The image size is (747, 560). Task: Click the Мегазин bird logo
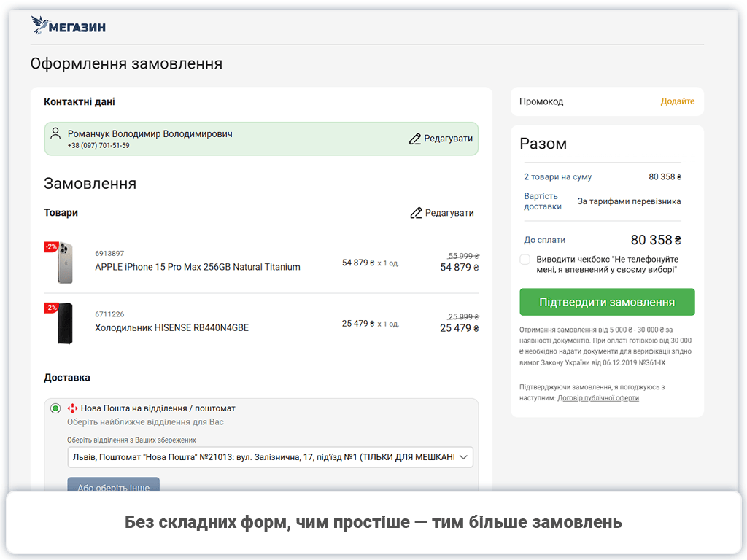68,26
